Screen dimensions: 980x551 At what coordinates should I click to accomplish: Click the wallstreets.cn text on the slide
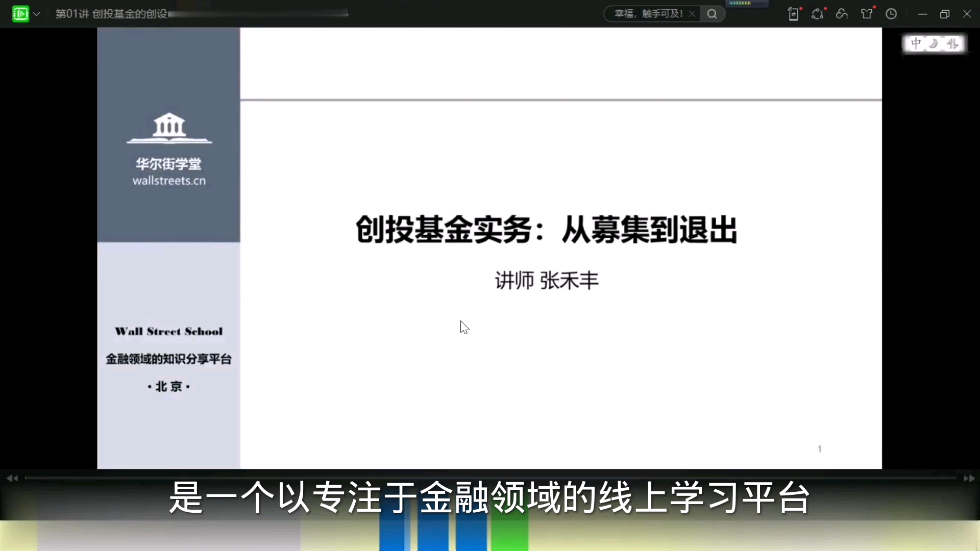tap(169, 181)
